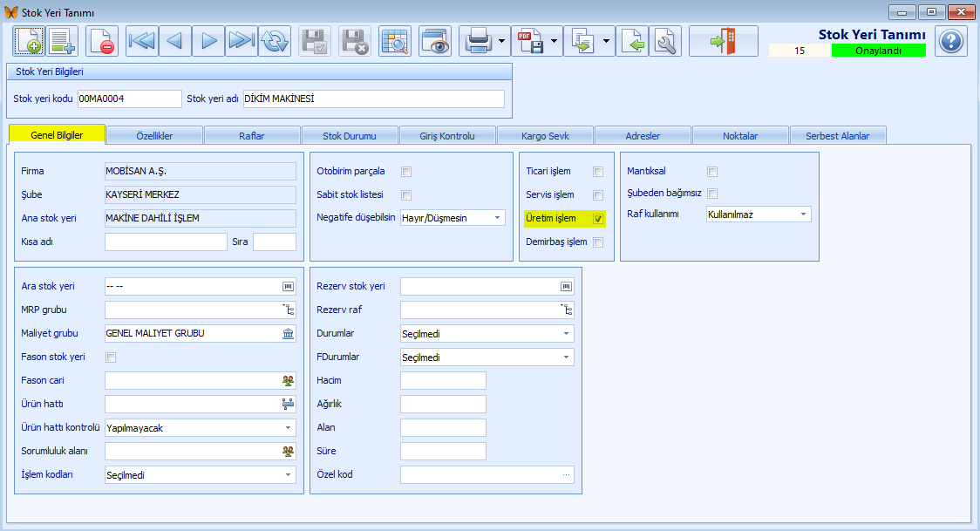
Task: Open the Kargo Sevk tab
Action: 545,135
